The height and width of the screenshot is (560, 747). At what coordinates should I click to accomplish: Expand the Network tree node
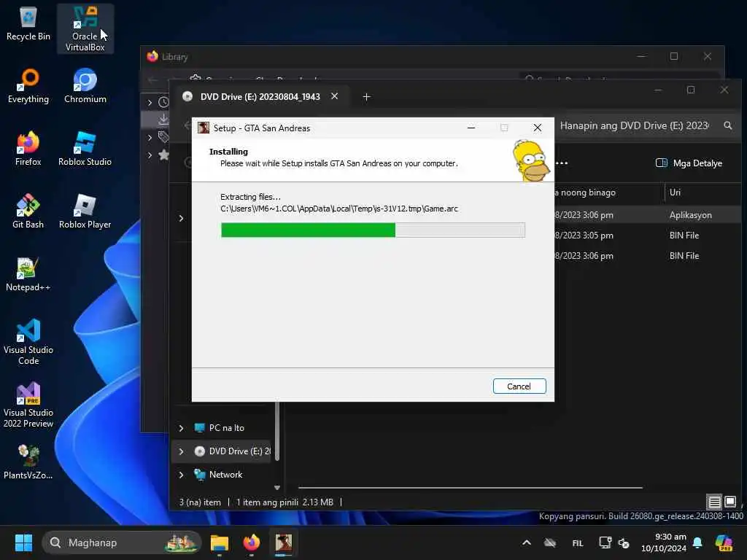click(181, 475)
